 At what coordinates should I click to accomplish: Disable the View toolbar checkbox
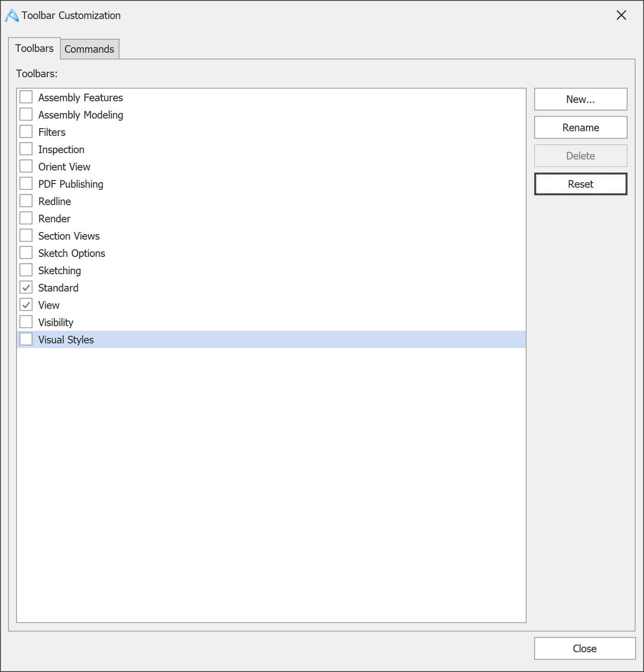tap(26, 304)
